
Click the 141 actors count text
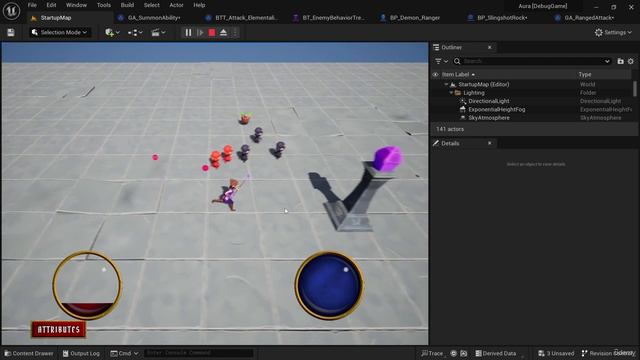click(x=450, y=129)
